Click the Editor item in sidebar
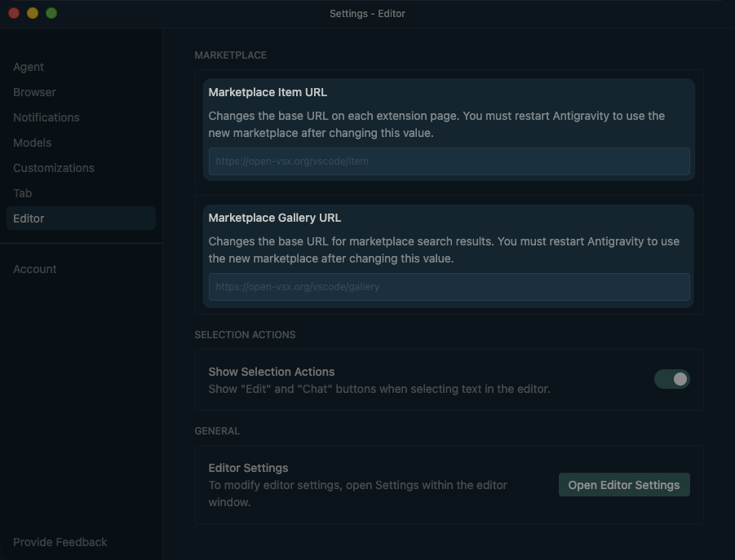 pyautogui.click(x=29, y=218)
